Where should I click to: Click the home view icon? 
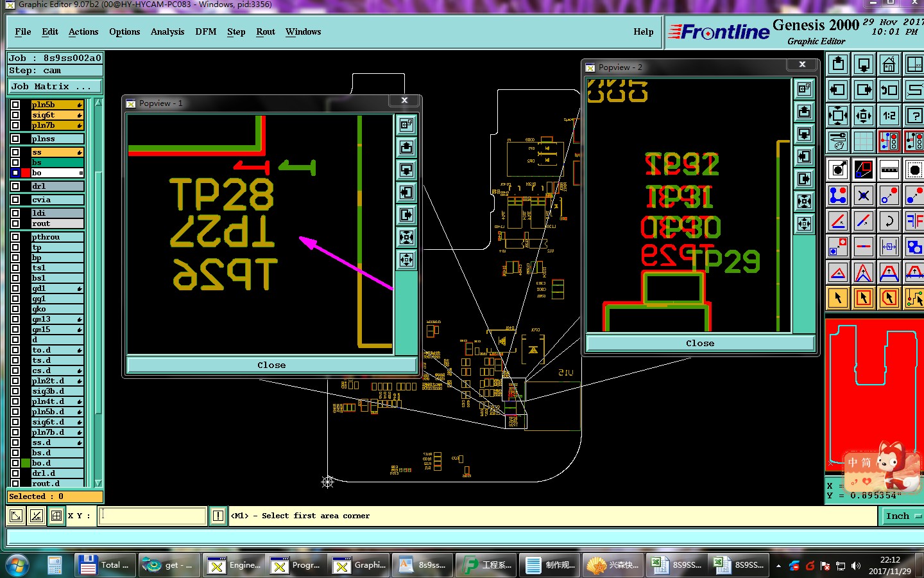pos(889,64)
